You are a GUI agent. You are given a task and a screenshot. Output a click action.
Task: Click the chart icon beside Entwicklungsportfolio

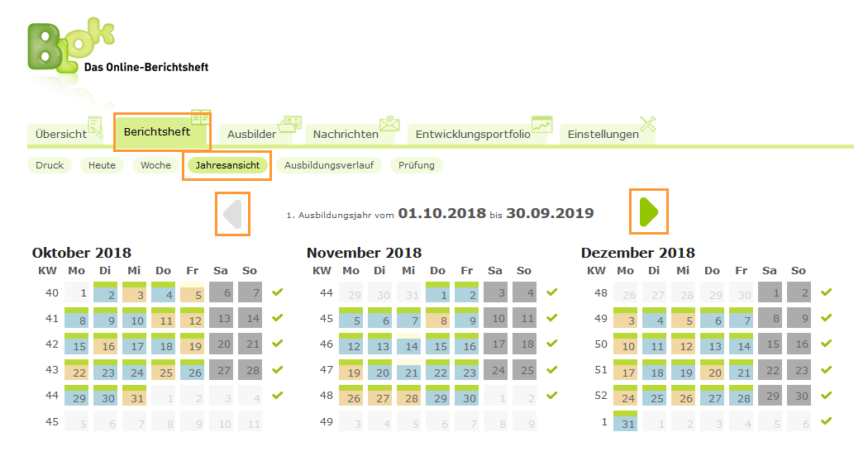(542, 124)
